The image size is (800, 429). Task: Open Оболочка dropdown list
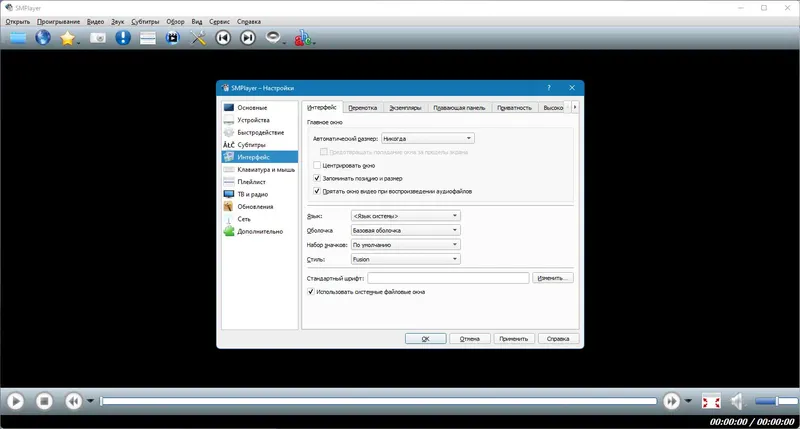(x=406, y=230)
